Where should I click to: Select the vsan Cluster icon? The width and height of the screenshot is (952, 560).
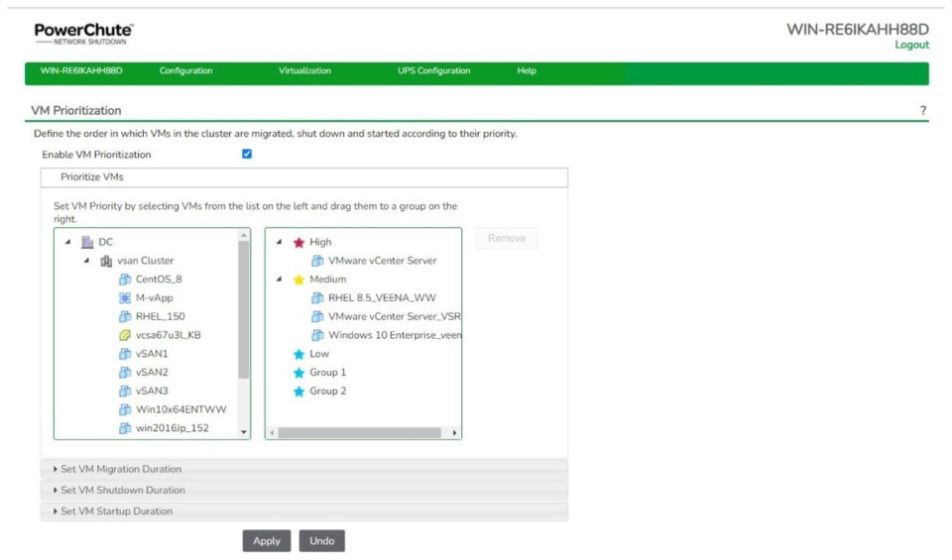(x=105, y=261)
